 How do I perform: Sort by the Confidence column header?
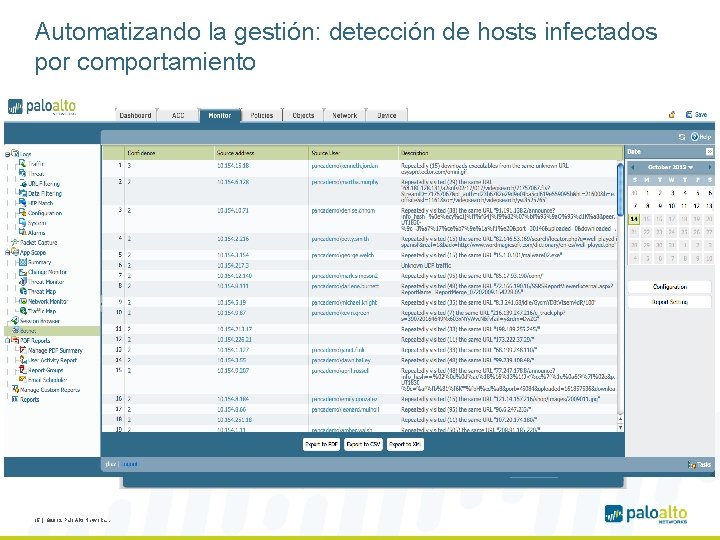pyautogui.click(x=169, y=153)
